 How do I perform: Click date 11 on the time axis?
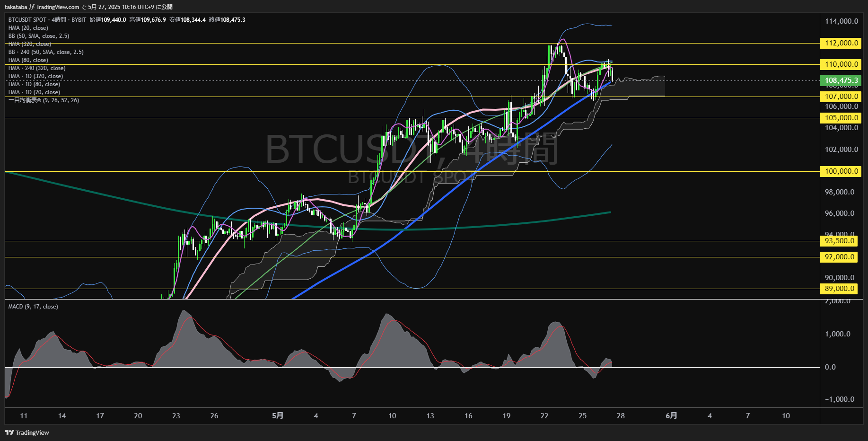(24, 416)
